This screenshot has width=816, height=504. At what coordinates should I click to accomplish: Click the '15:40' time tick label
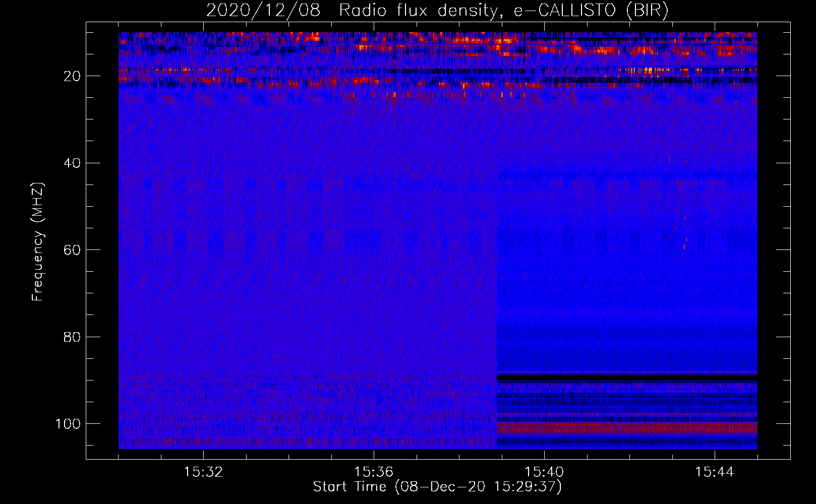(x=544, y=472)
